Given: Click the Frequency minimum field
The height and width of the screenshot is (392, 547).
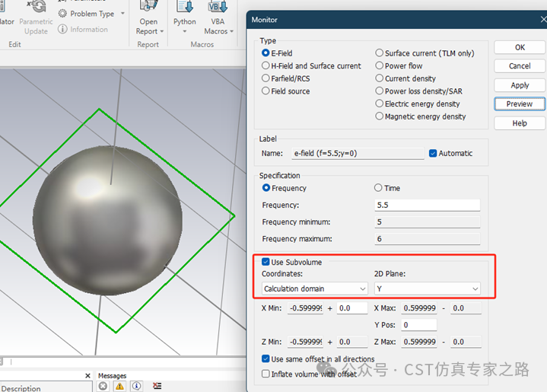Looking at the screenshot, I should point(428,222).
